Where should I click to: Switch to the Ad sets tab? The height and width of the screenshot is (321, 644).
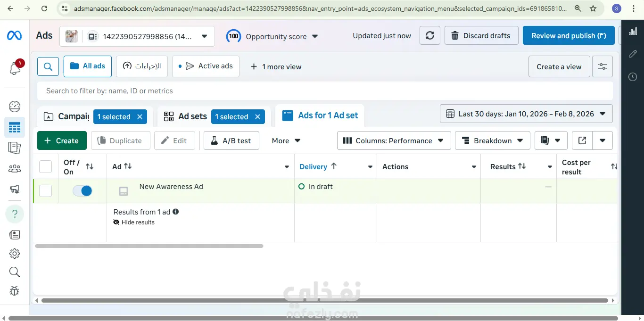(x=185, y=116)
